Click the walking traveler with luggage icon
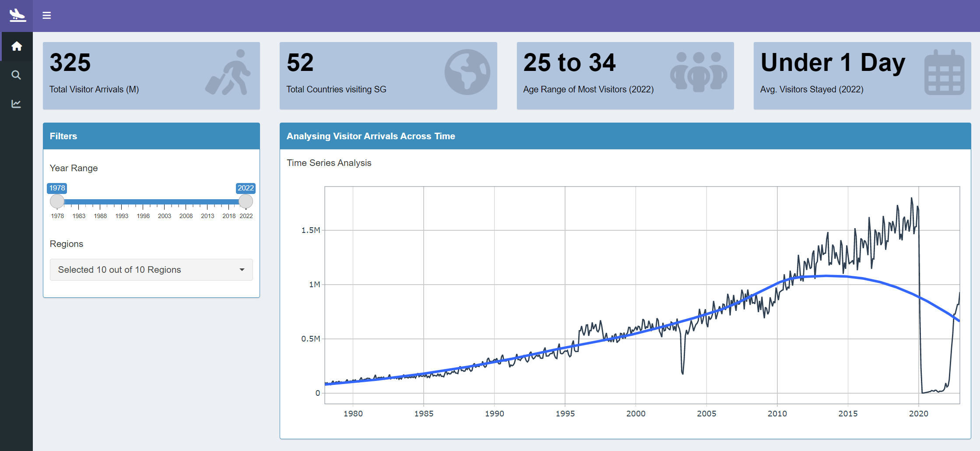 (x=228, y=73)
